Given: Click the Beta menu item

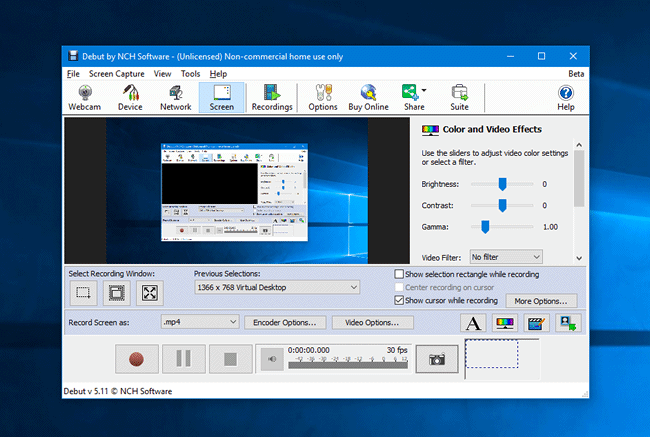Looking at the screenshot, I should [x=576, y=74].
